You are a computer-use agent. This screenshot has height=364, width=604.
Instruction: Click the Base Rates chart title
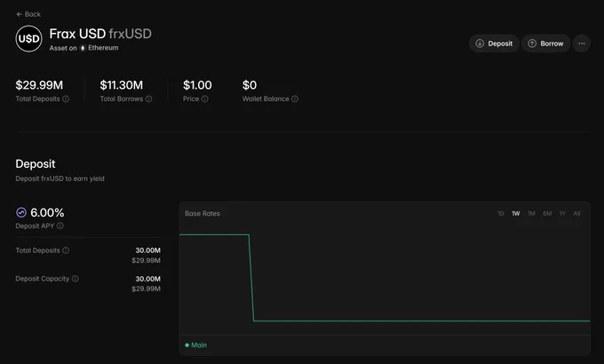pos(203,213)
